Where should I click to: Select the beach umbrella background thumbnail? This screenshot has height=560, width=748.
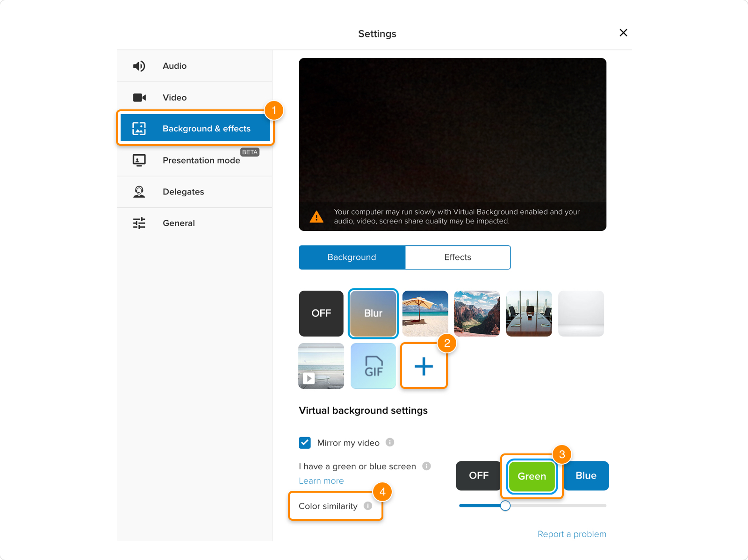point(425,314)
